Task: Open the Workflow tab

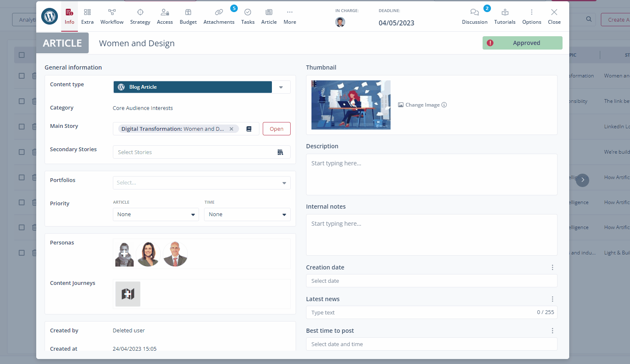Action: pos(112,17)
